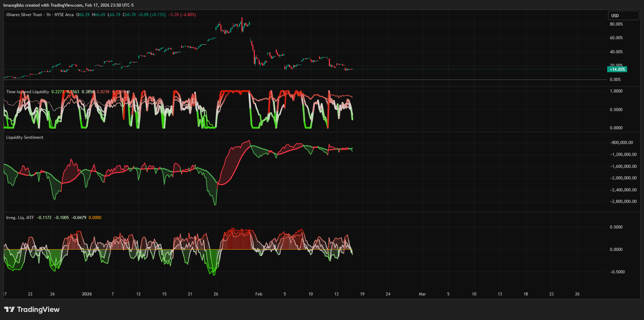Screen dimensions: 644x320
Task: Click the 1h interval label in legend
Action: [48, 15]
